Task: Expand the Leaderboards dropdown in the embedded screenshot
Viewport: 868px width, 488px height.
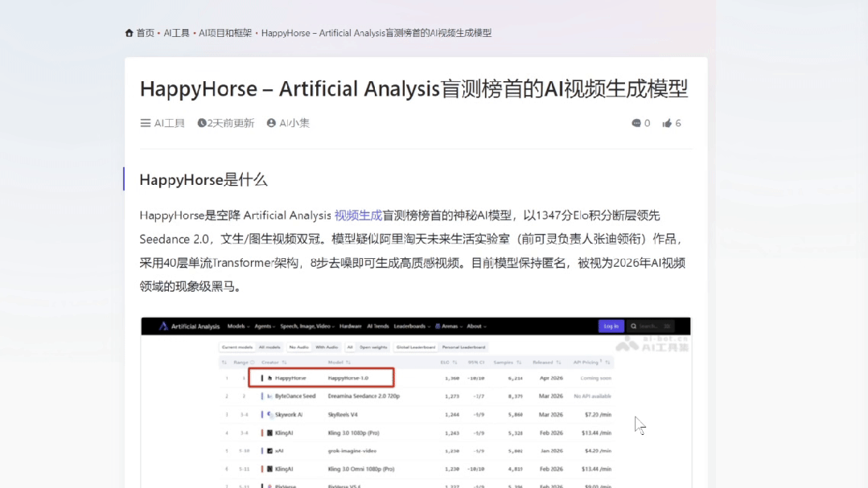Action: [x=412, y=326]
